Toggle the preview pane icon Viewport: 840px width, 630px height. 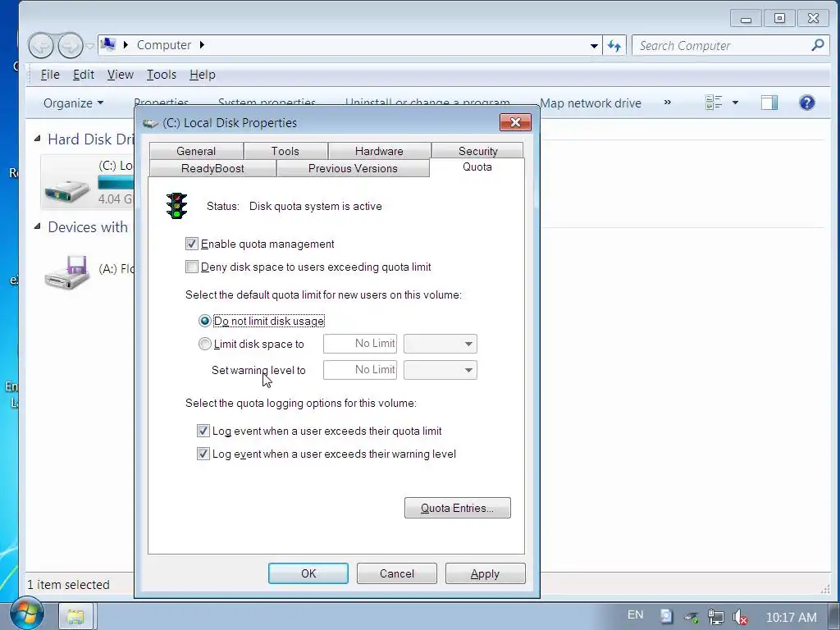(x=769, y=103)
